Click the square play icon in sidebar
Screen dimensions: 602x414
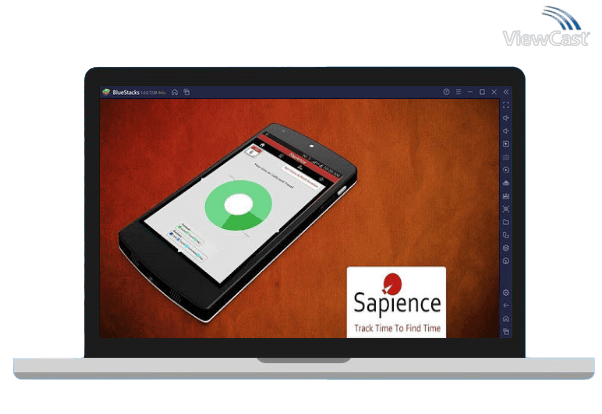click(506, 144)
